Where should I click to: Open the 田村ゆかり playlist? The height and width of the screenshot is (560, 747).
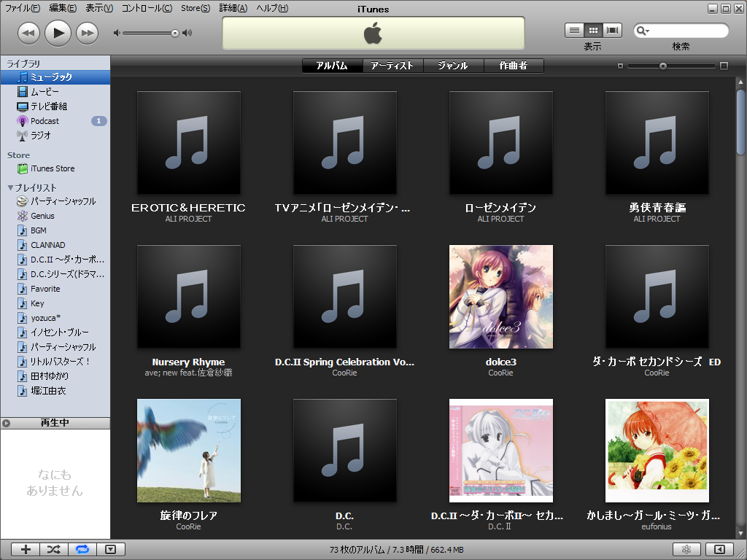(x=55, y=376)
